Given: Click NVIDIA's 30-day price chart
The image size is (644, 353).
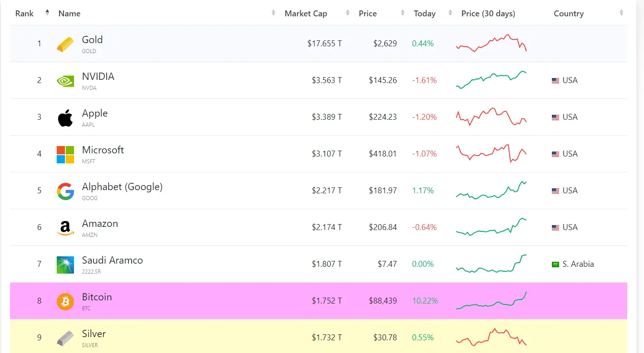Looking at the screenshot, I should [x=491, y=80].
